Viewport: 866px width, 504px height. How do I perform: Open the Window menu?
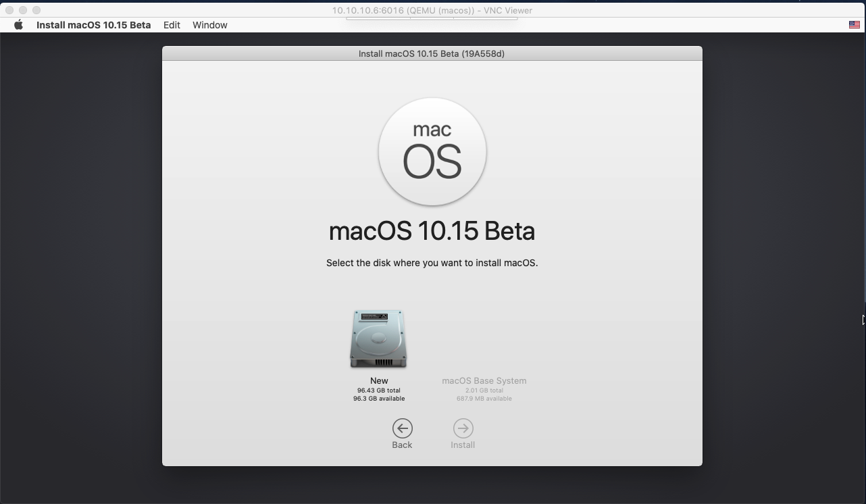pyautogui.click(x=210, y=25)
